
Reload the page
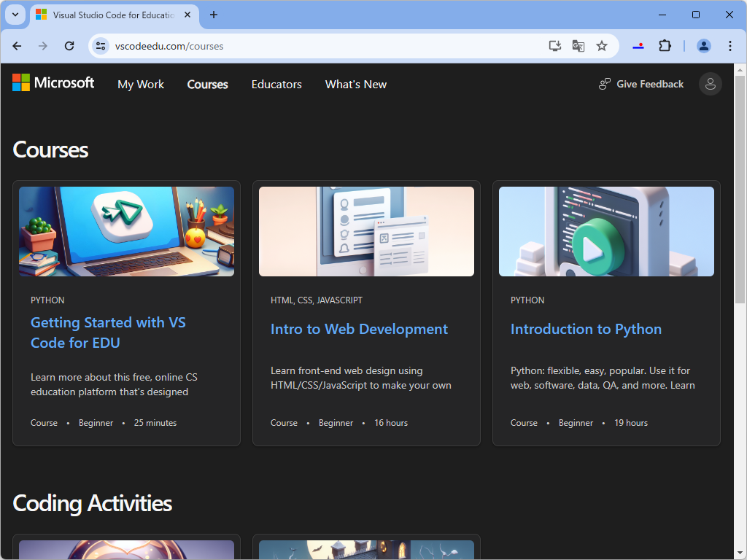(x=69, y=46)
